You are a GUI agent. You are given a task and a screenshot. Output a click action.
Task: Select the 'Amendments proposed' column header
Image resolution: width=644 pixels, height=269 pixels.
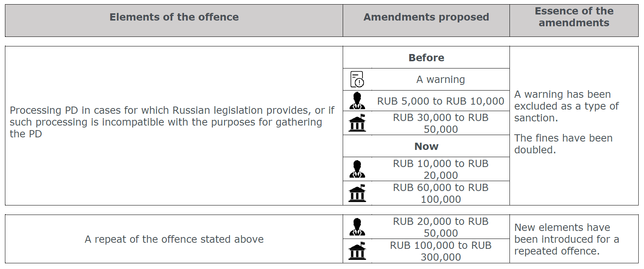(x=426, y=17)
